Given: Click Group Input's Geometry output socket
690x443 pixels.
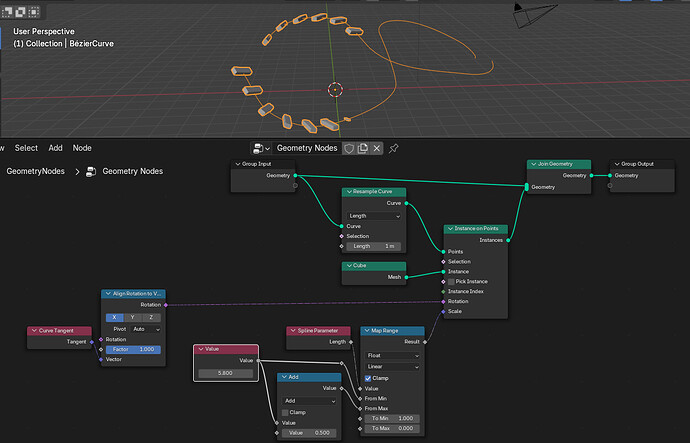Looking at the screenshot, I should [295, 176].
